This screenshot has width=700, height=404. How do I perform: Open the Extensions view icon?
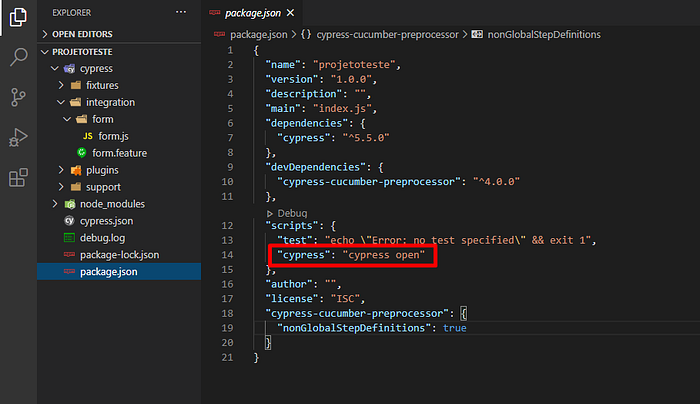[18, 177]
